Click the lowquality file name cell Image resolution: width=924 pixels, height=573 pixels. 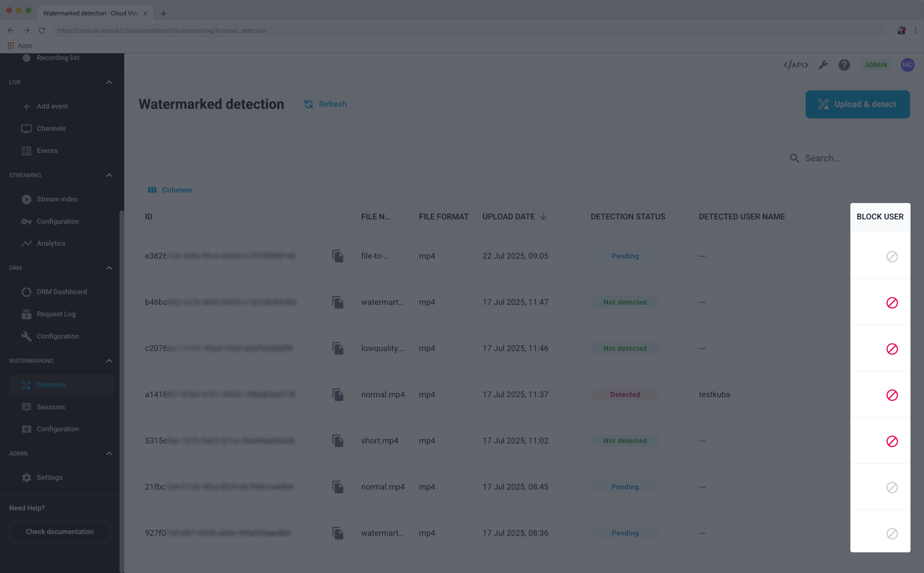[x=383, y=348]
